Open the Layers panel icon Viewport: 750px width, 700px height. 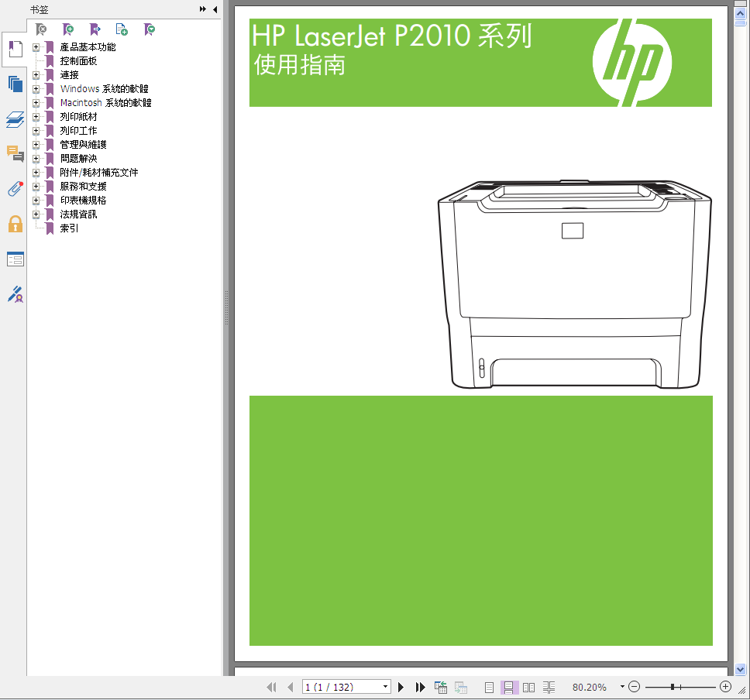click(x=15, y=119)
